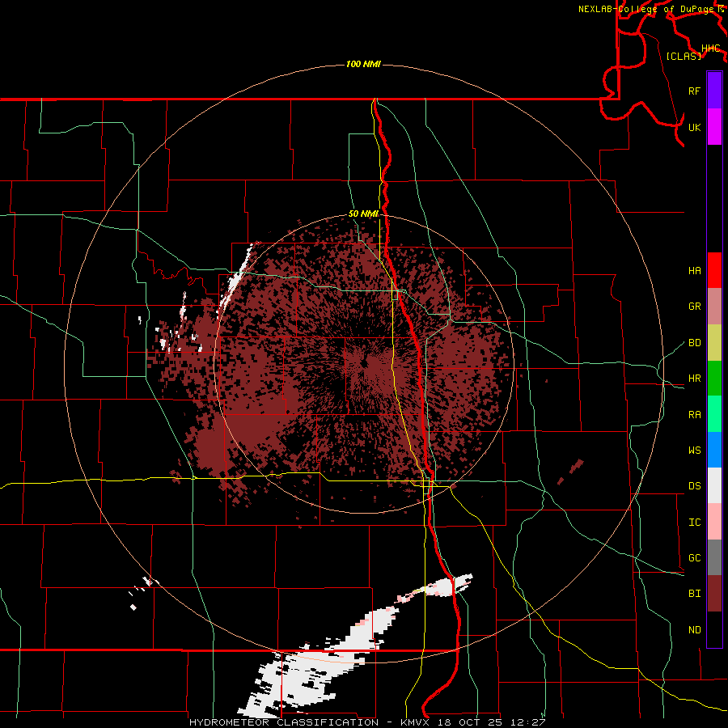Click the 50 NMI range ring label
The height and width of the screenshot is (728, 728).
tap(363, 214)
